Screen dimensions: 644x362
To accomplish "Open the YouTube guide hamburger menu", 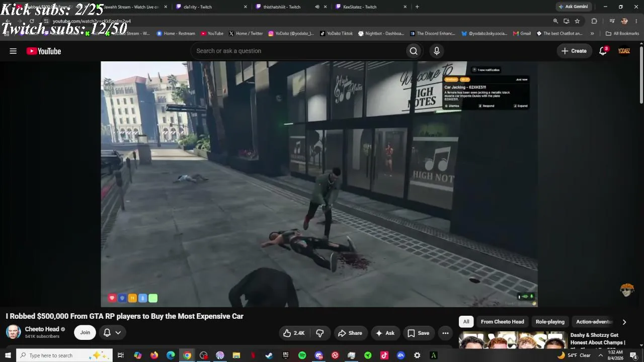I will [13, 51].
